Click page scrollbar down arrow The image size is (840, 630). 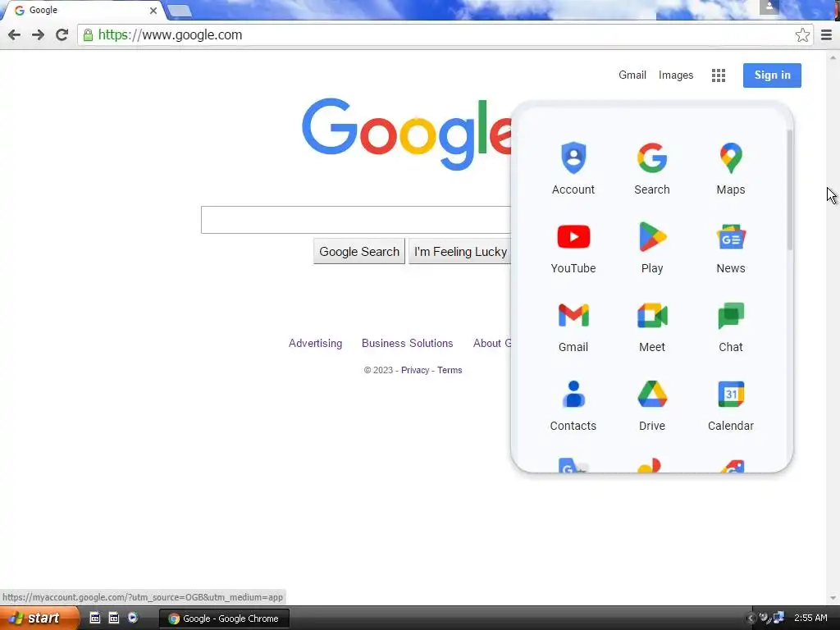pyautogui.click(x=833, y=598)
